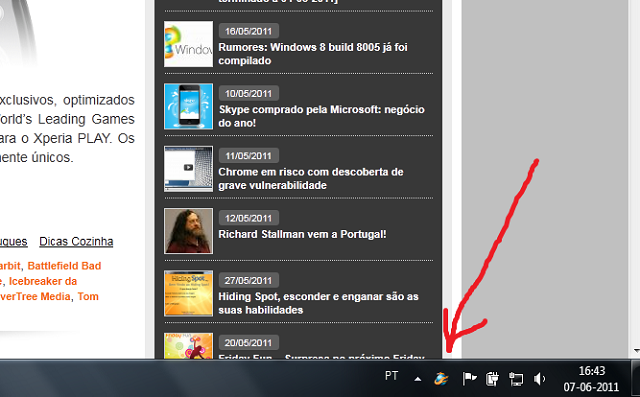
Task: Click the 'Dicas Cozinha' link
Action: (76, 242)
